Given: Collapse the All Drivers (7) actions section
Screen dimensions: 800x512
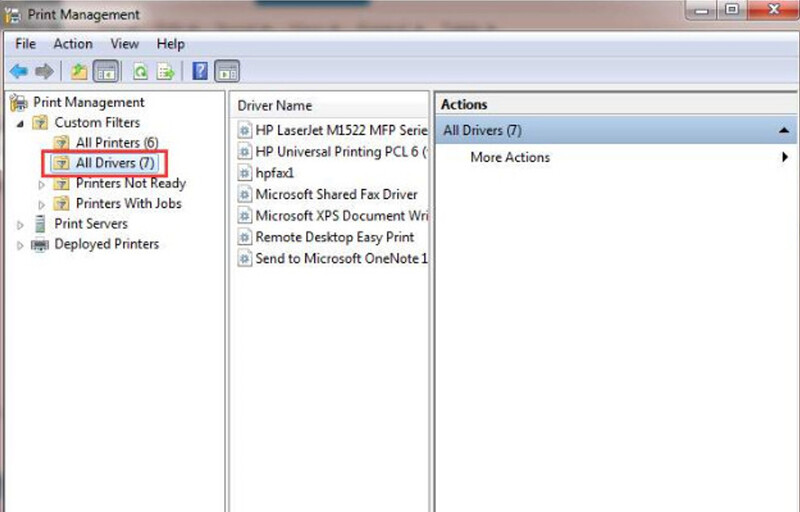Looking at the screenshot, I should pos(784,131).
